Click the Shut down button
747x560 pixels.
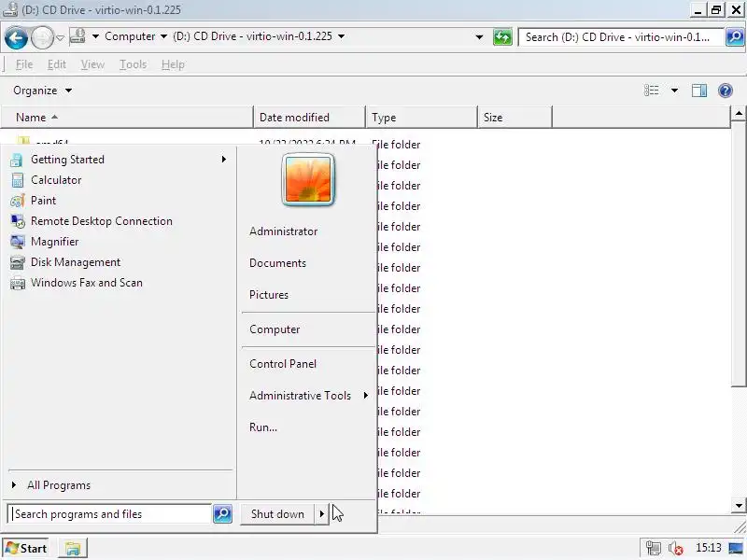click(x=277, y=514)
